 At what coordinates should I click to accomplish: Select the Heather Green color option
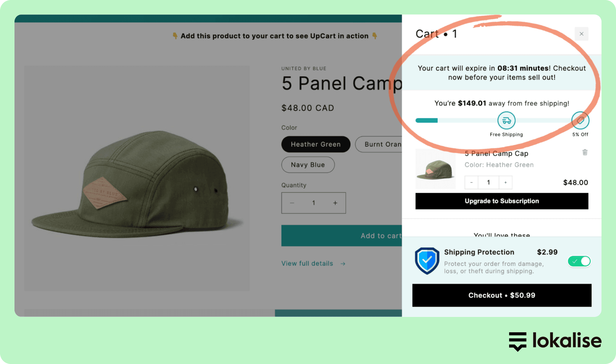click(316, 144)
